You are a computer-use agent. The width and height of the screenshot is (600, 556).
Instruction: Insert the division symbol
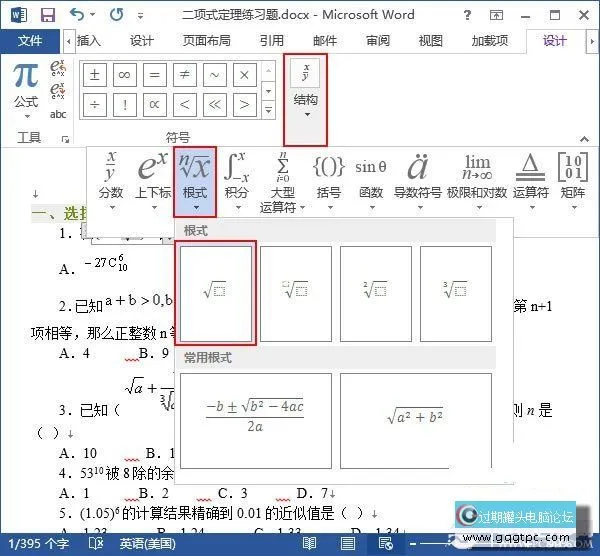point(95,105)
